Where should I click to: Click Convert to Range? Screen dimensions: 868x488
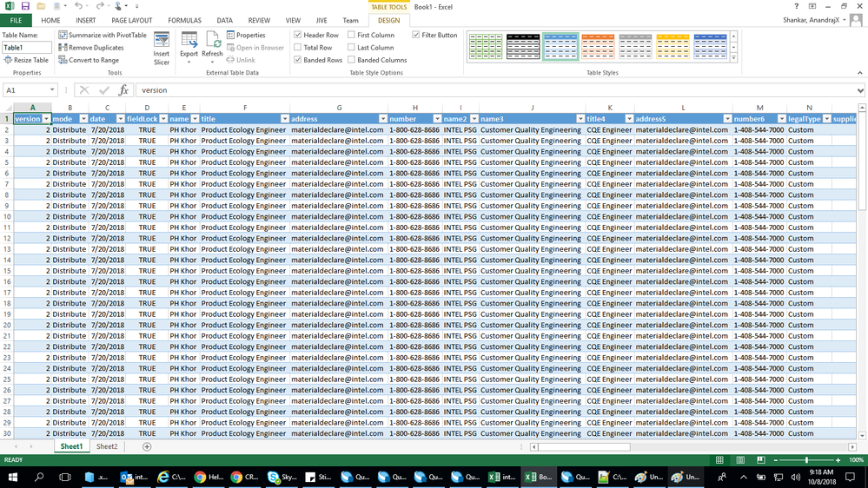click(x=89, y=60)
